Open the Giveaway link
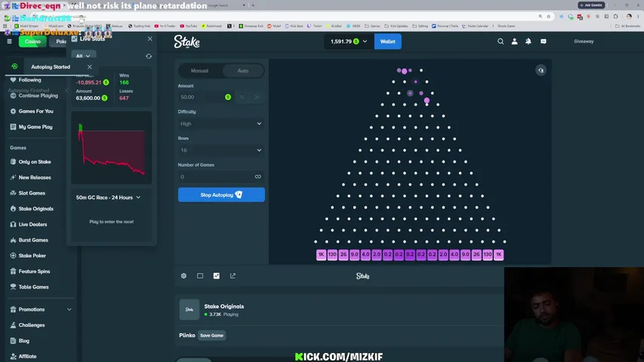Image resolution: width=644 pixels, height=362 pixels. click(584, 41)
